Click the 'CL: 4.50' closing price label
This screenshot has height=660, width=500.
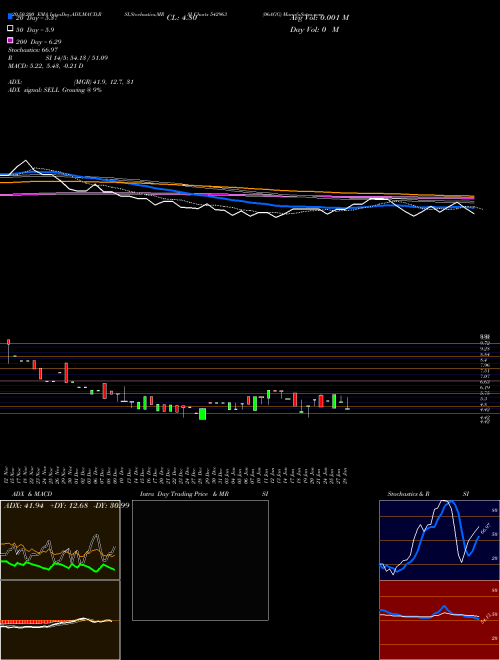182,18
